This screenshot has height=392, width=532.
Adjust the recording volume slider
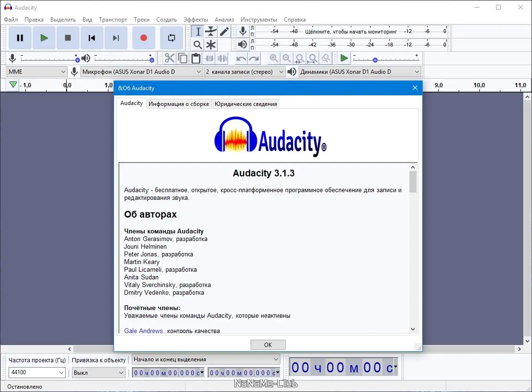pos(49,58)
